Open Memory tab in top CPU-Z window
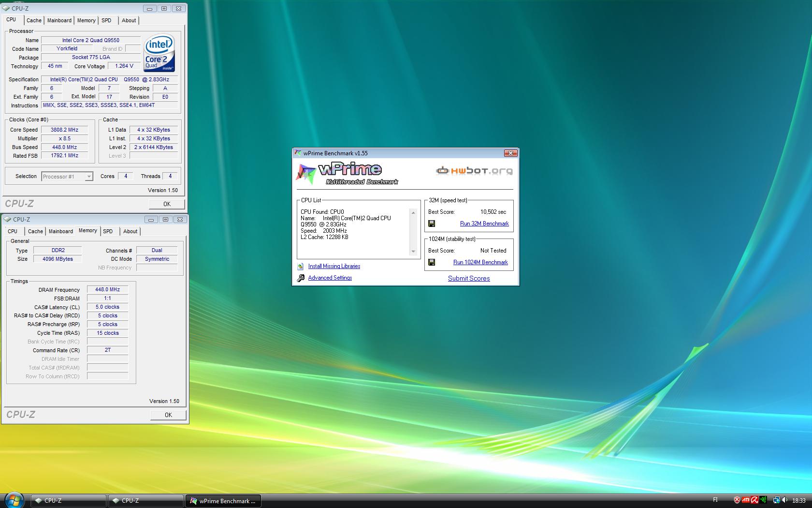Screen dimensions: 812x508 pyautogui.click(x=86, y=20)
